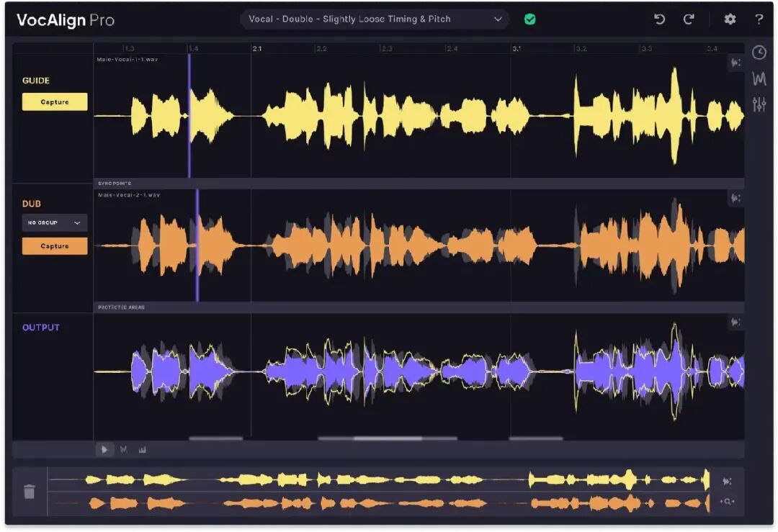This screenshot has height=532, width=778.
Task: Click the yellow Guide Capture button
Action: point(55,102)
